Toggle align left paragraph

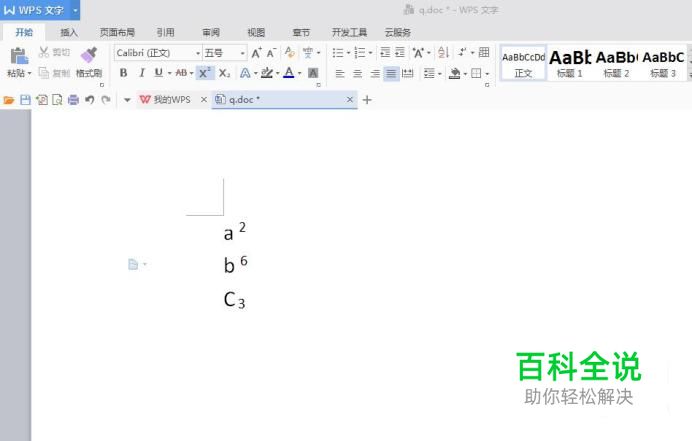click(339, 73)
